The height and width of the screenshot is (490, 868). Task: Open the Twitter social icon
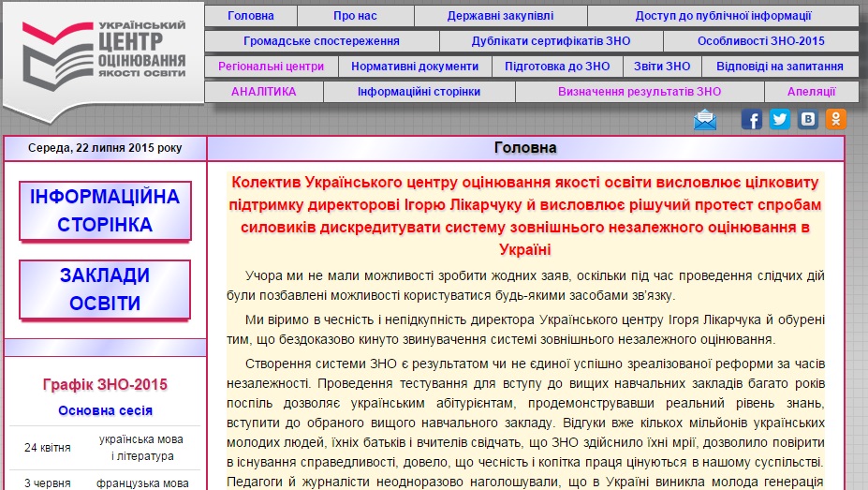coord(779,119)
